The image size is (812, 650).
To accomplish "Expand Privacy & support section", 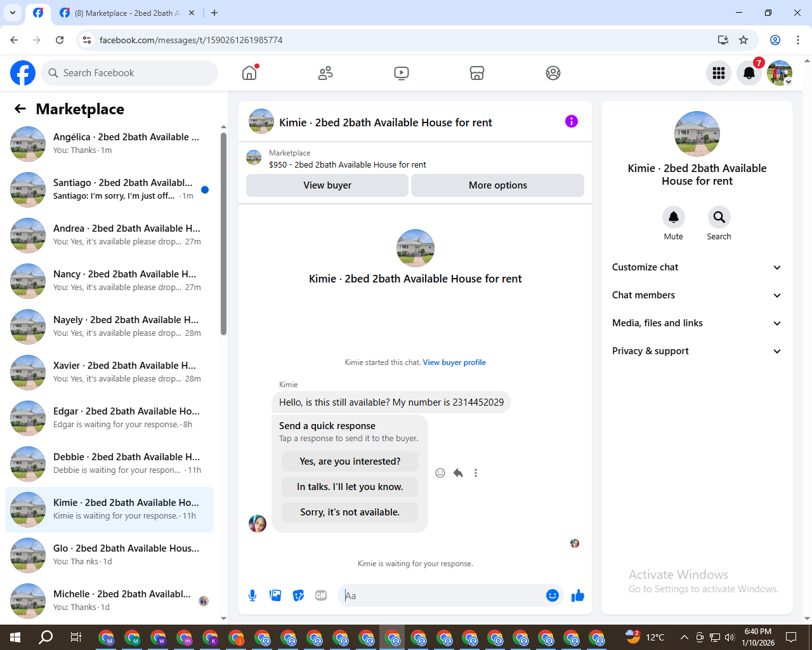I will pyautogui.click(x=697, y=351).
